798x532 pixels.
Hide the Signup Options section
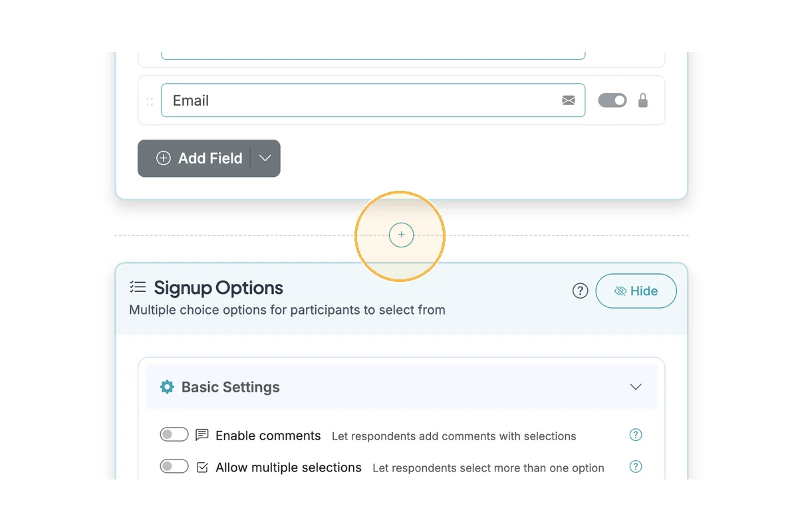636,291
